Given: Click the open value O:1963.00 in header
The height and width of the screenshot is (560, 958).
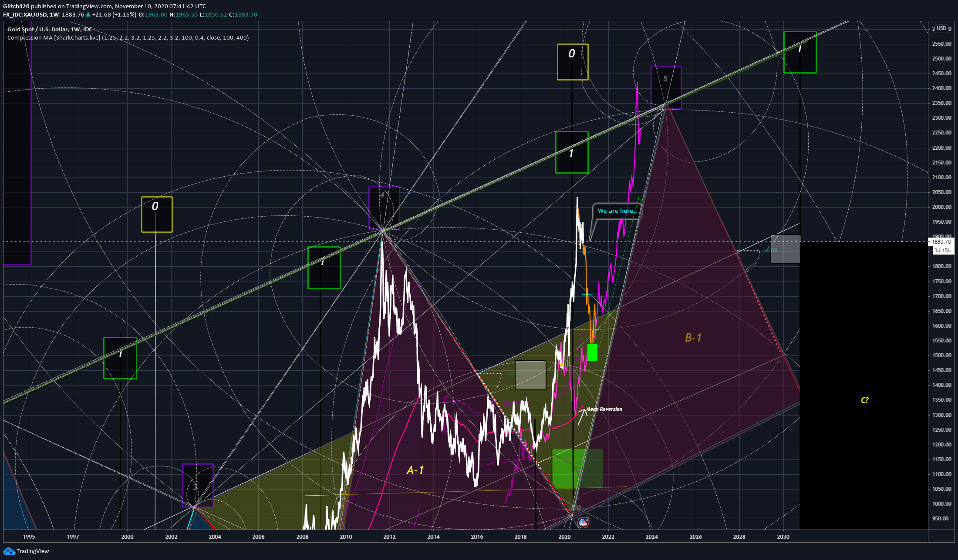Looking at the screenshot, I should point(153,14).
